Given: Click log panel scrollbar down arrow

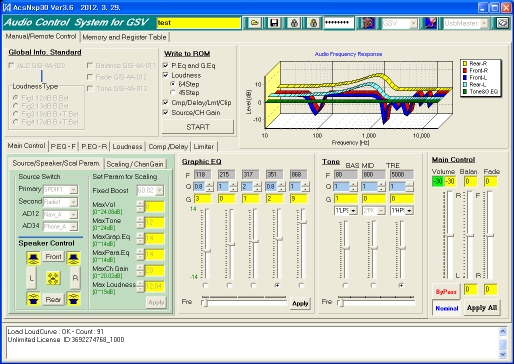Looking at the screenshot, I should 503,354.
